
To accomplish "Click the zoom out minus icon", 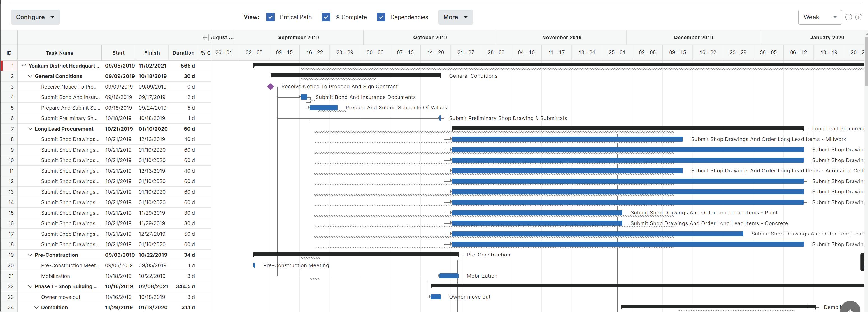I will click(848, 17).
